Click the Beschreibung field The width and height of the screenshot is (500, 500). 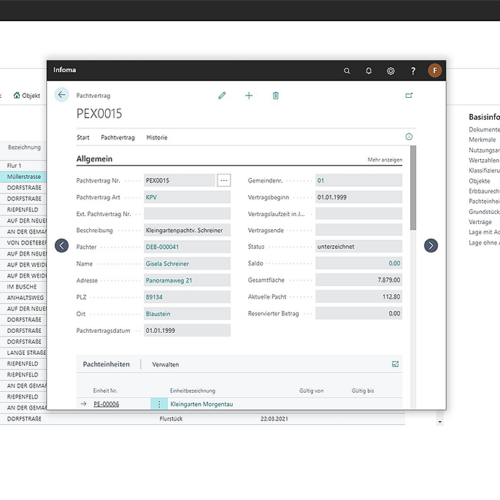click(187, 230)
